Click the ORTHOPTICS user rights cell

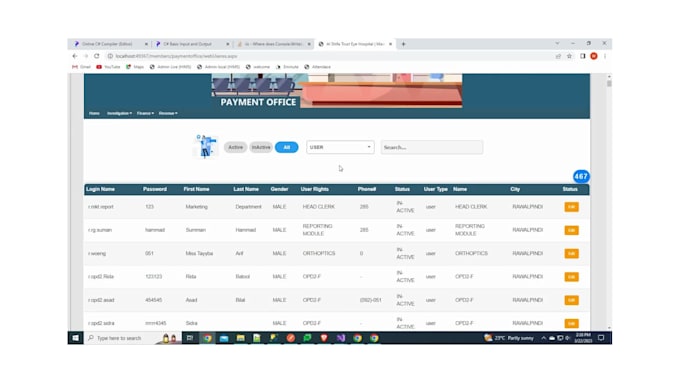[x=319, y=253]
